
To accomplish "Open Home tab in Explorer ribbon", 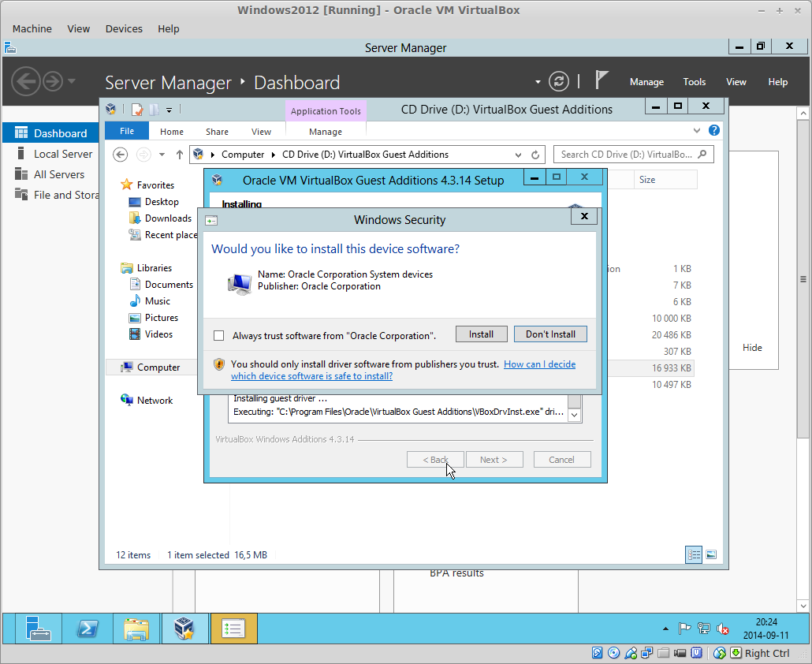I will (x=171, y=132).
